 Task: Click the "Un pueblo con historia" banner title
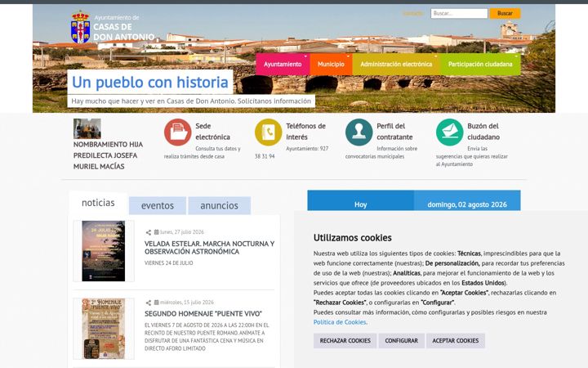tap(150, 82)
